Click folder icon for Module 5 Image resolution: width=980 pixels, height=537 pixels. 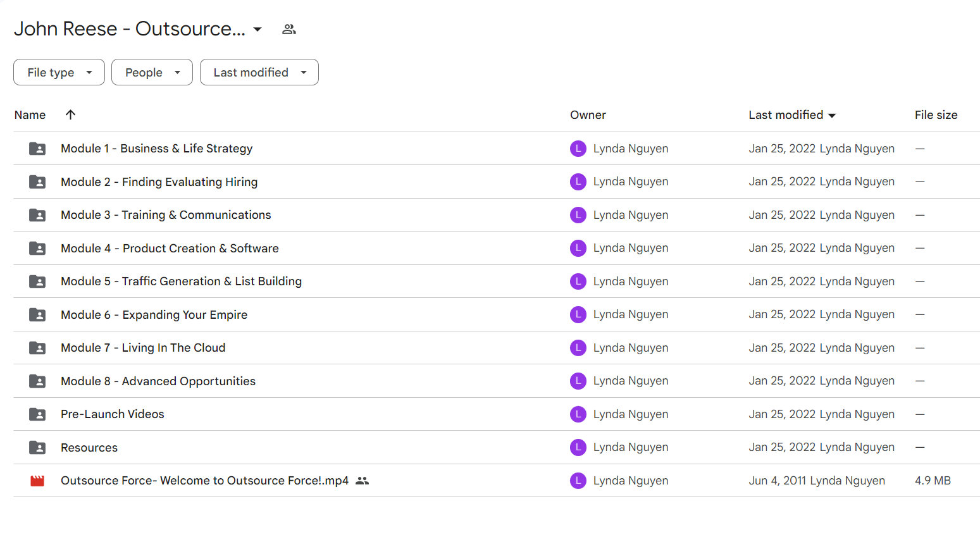click(37, 281)
